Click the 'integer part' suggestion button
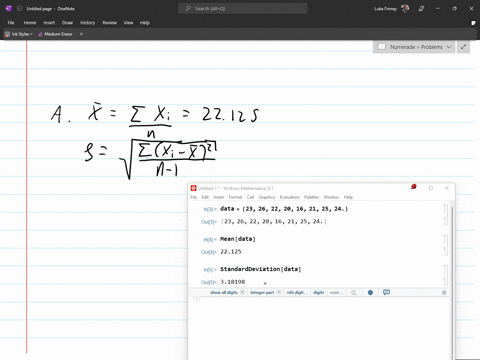Image resolution: width=480 pixels, height=360 pixels. pos(265,292)
